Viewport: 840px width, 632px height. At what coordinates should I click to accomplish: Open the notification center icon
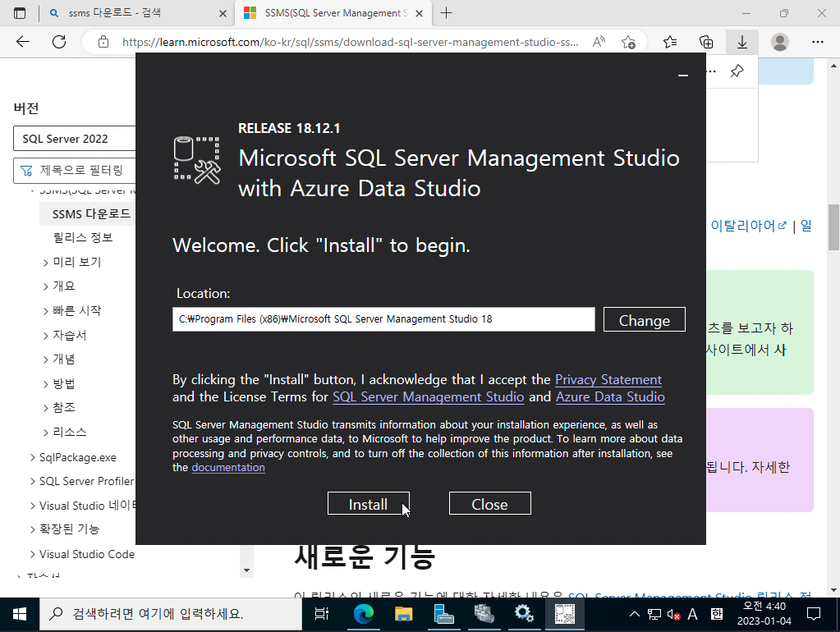pyautogui.click(x=813, y=614)
